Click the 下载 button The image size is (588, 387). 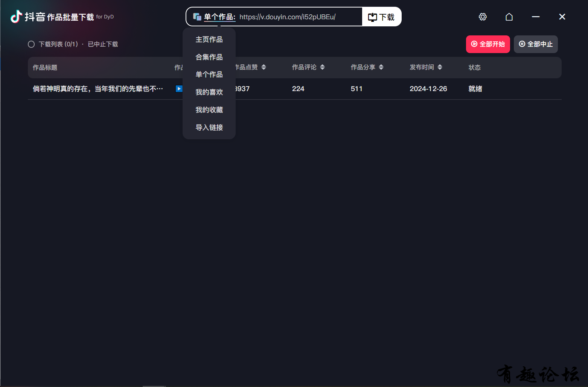click(x=381, y=17)
